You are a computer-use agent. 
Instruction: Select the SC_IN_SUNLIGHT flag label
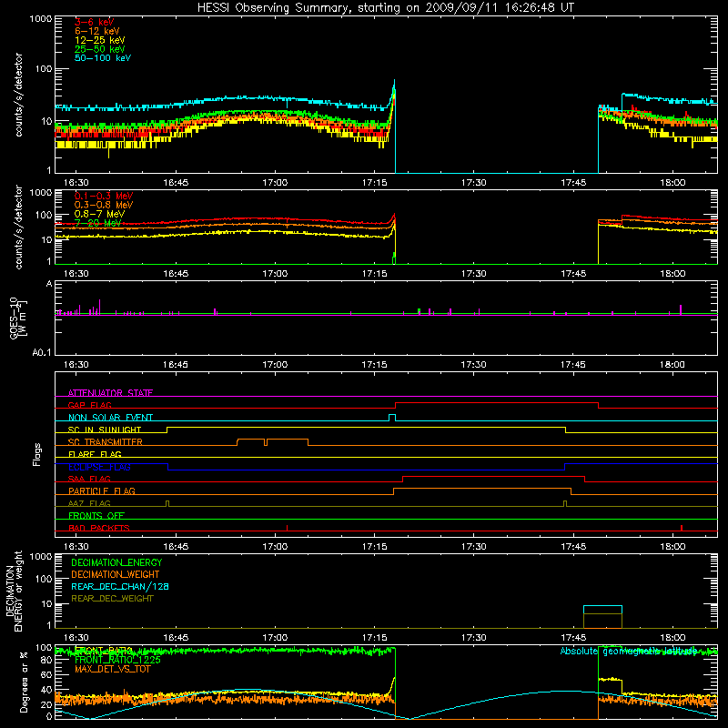(105, 430)
